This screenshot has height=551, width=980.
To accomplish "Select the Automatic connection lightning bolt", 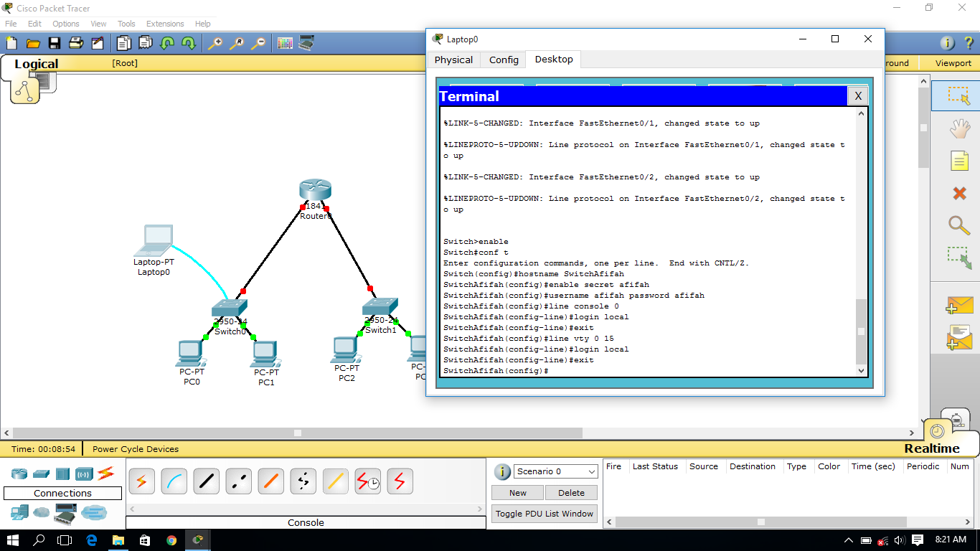I will [x=141, y=481].
